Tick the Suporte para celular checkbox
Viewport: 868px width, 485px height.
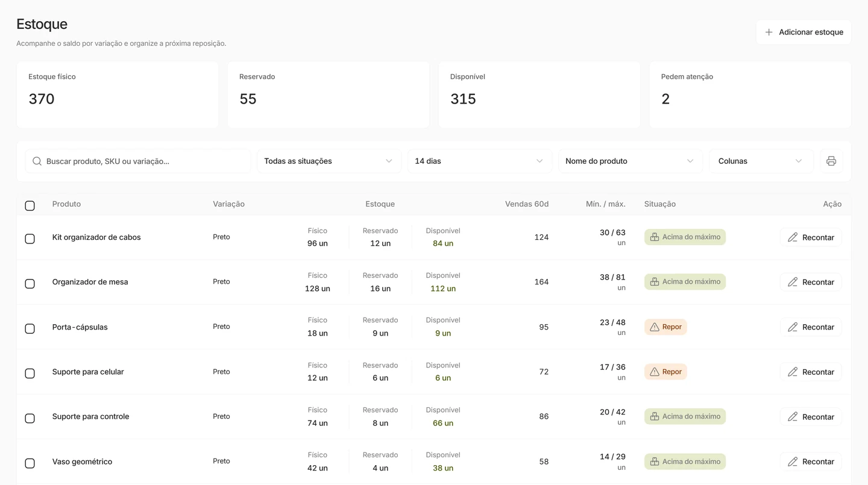pos(30,373)
